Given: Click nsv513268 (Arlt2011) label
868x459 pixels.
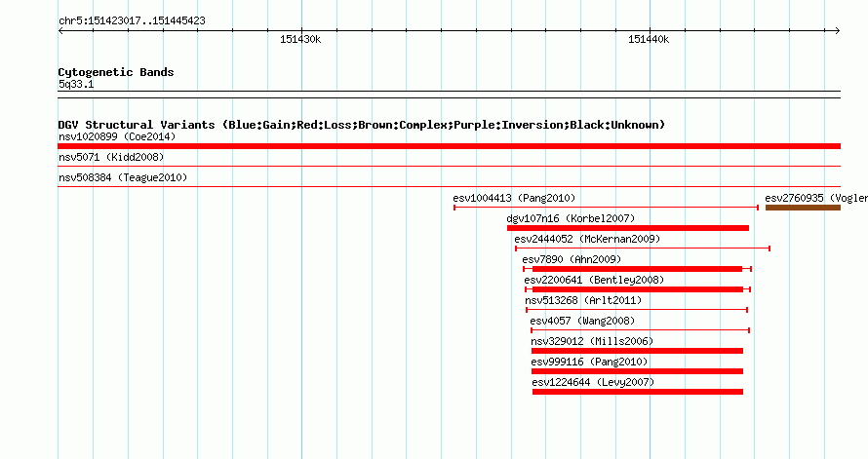Looking at the screenshot, I should coord(583,300).
